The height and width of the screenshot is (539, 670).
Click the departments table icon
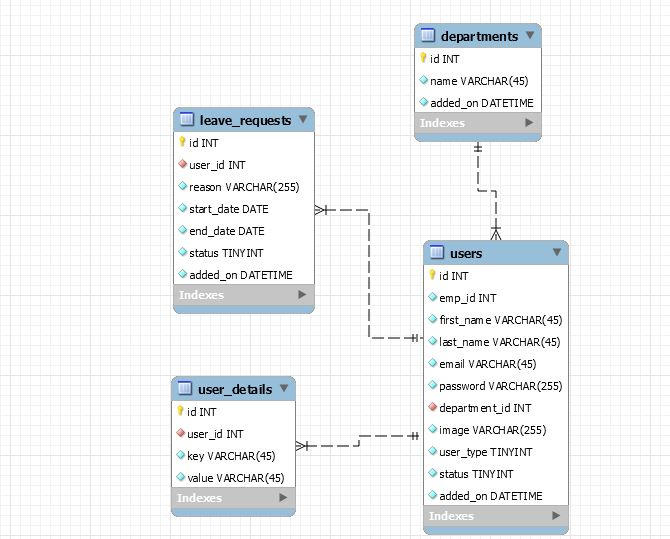(x=428, y=36)
